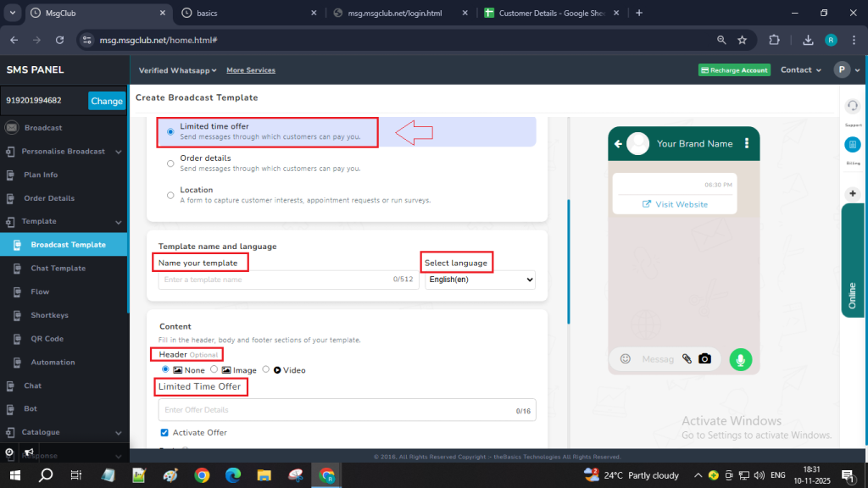Open the three-dot menu beside Your Brand Name

pyautogui.click(x=747, y=144)
